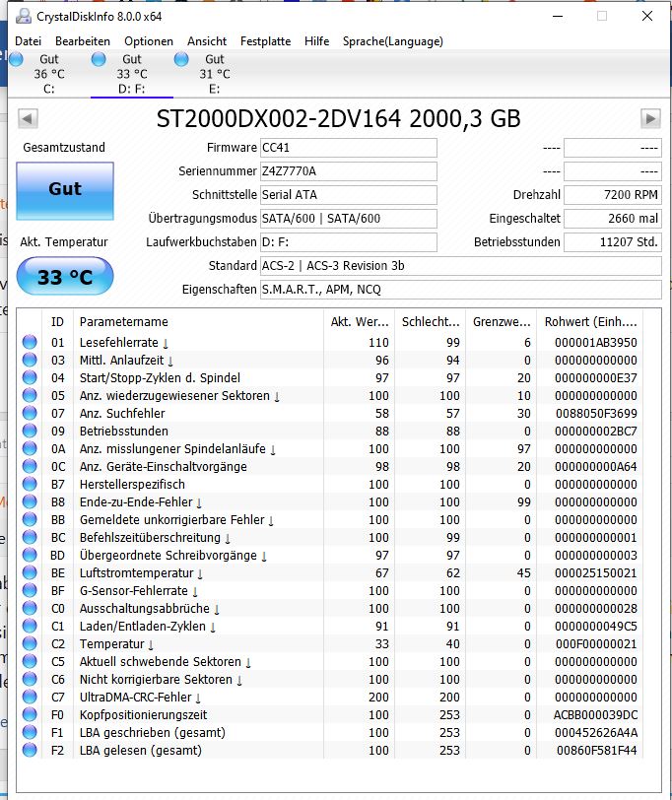Click the Betriebsstunden field 11207 Std.
The height and width of the screenshot is (800, 672).
[x=612, y=241]
